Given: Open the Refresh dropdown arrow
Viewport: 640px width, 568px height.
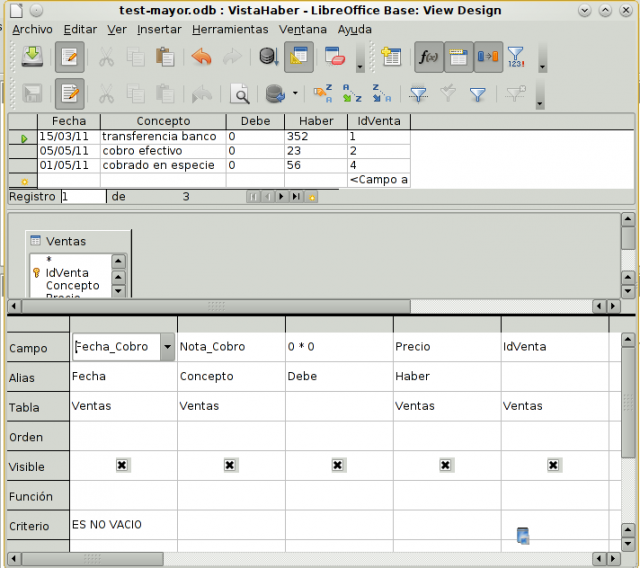Looking at the screenshot, I should tap(295, 93).
